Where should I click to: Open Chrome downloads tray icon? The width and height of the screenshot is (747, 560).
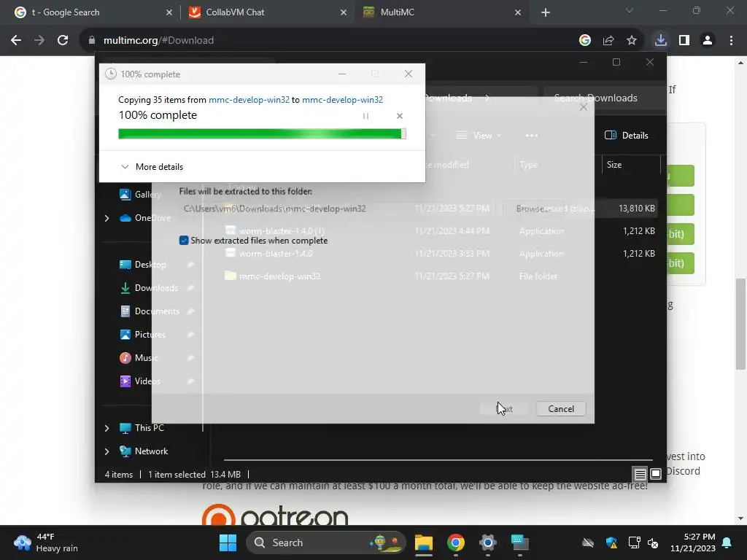pyautogui.click(x=660, y=41)
